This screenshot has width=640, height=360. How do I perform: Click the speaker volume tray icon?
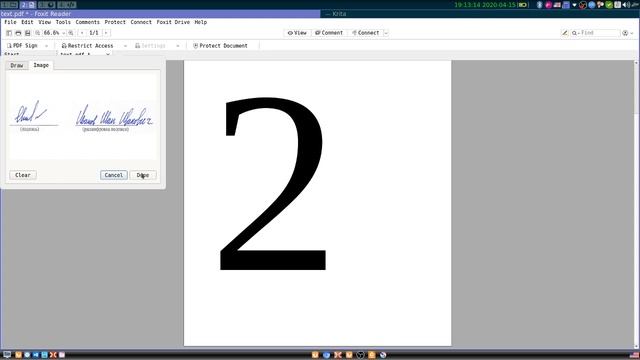coord(626,5)
